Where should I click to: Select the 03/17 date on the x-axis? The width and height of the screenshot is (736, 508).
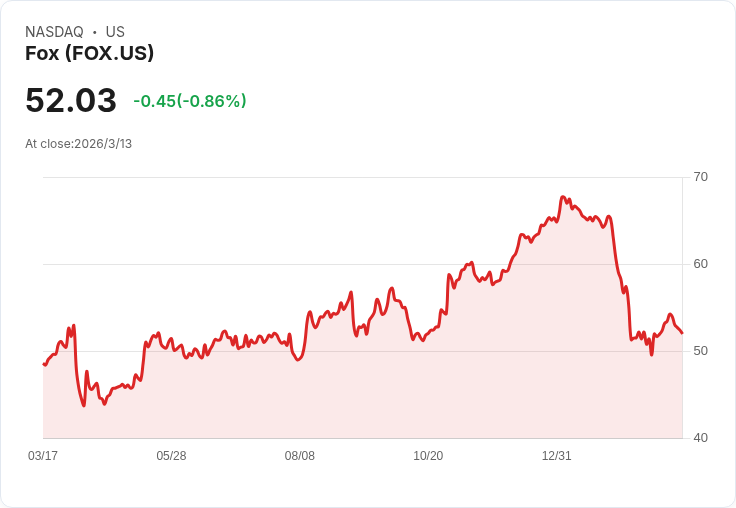click(x=43, y=456)
